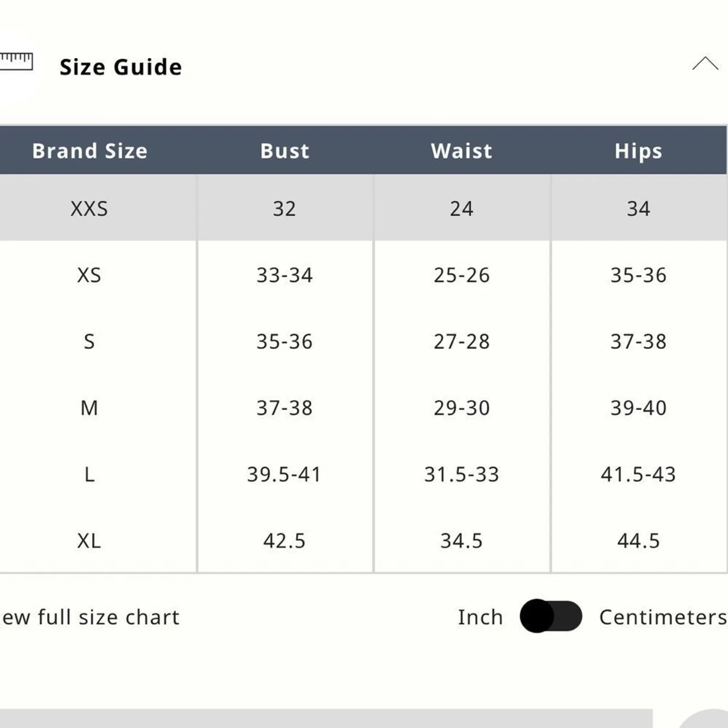The image size is (728, 728).
Task: Choose the L brand size cell
Action: pos(89,474)
